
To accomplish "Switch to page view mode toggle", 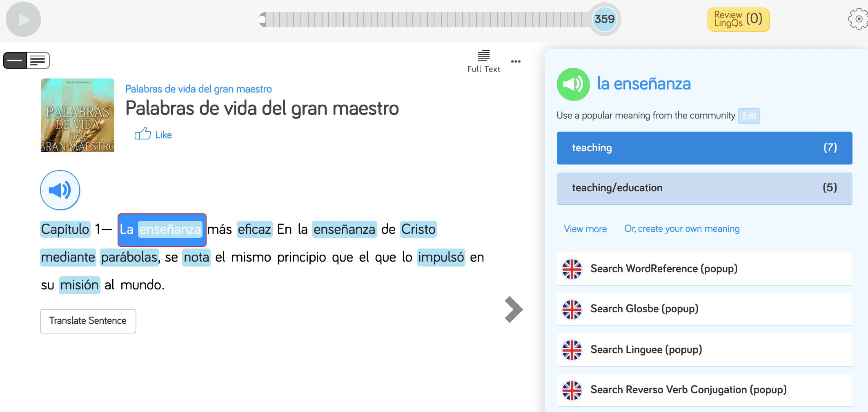I will coord(38,60).
